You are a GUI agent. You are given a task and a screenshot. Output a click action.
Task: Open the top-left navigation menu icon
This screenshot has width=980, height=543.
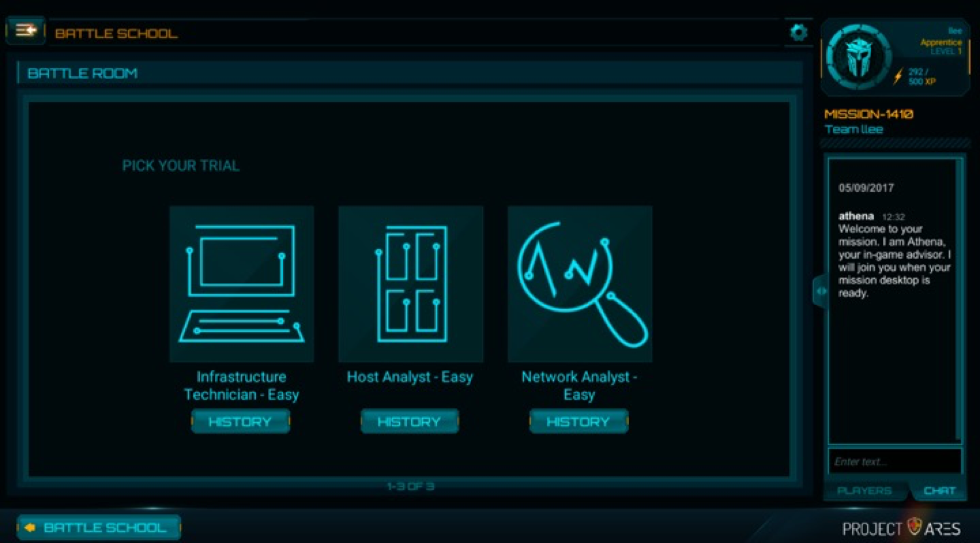pyautogui.click(x=25, y=31)
